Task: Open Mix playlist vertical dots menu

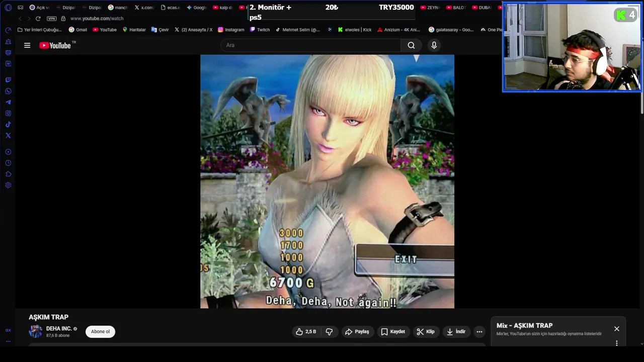Action: (616, 343)
